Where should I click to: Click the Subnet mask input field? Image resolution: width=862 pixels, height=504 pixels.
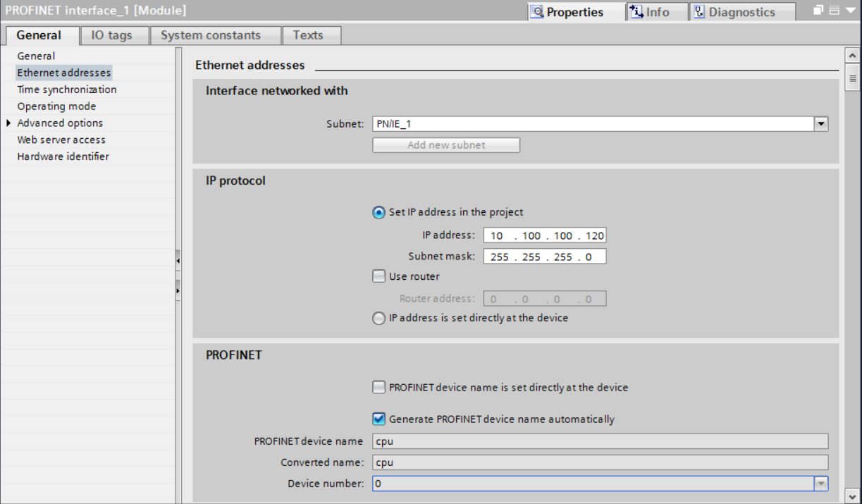545,257
